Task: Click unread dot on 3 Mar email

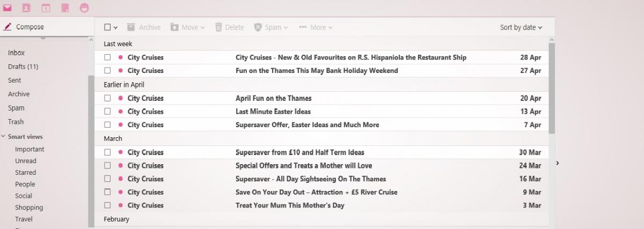Action: click(x=121, y=205)
